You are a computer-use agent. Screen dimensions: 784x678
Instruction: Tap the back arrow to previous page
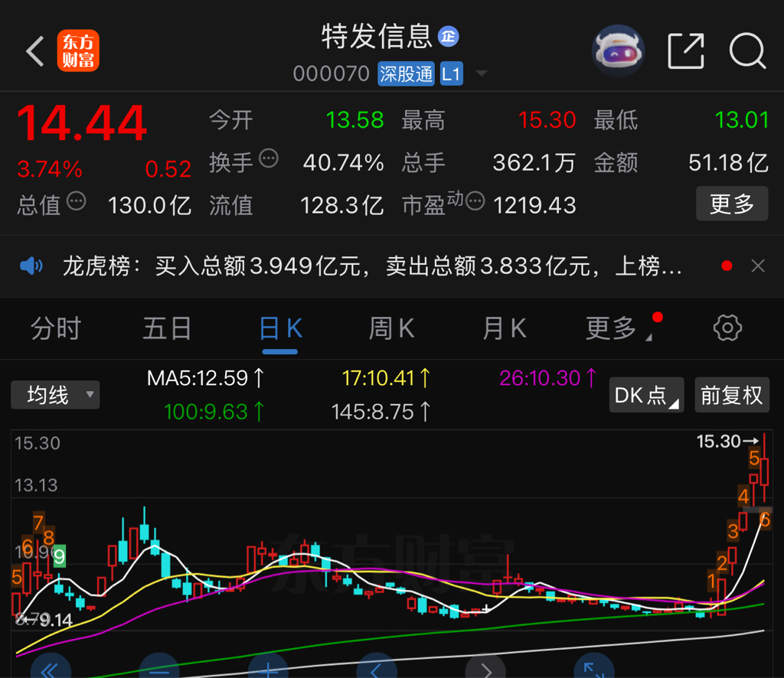pyautogui.click(x=34, y=51)
